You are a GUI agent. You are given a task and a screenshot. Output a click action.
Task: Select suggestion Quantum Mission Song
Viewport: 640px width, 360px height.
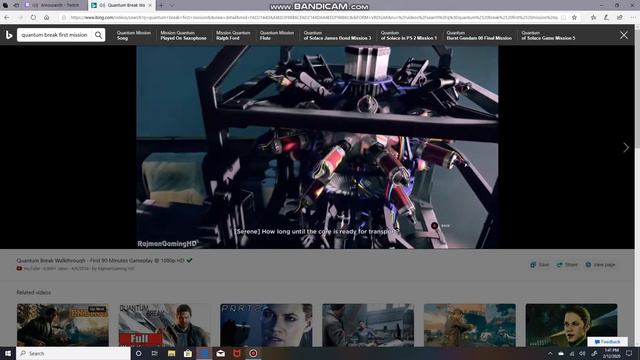(133, 35)
